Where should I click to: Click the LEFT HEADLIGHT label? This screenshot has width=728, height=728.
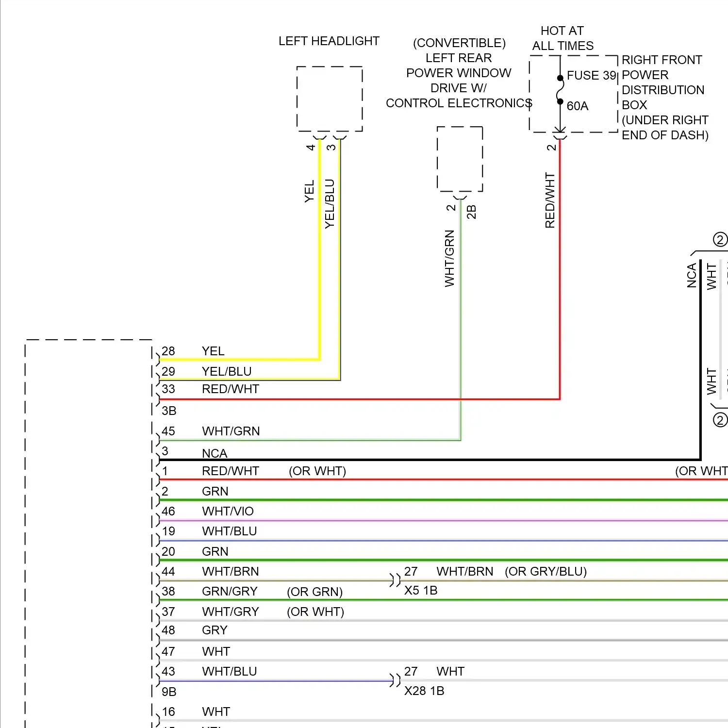tap(329, 41)
